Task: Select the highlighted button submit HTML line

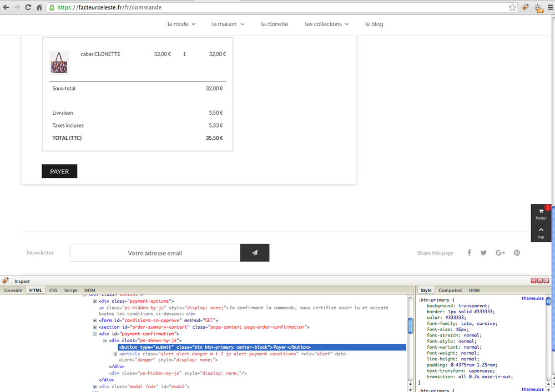Action: 262,347
